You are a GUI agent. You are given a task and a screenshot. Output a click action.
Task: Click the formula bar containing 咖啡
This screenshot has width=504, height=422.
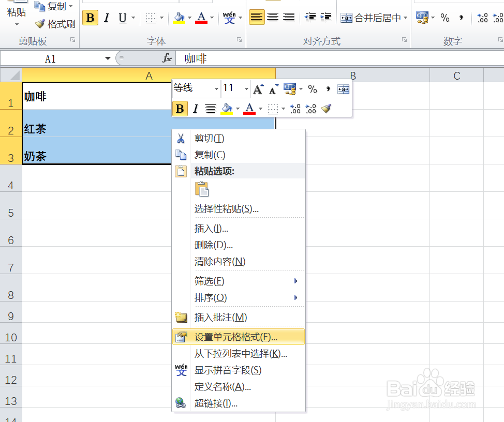(340, 58)
